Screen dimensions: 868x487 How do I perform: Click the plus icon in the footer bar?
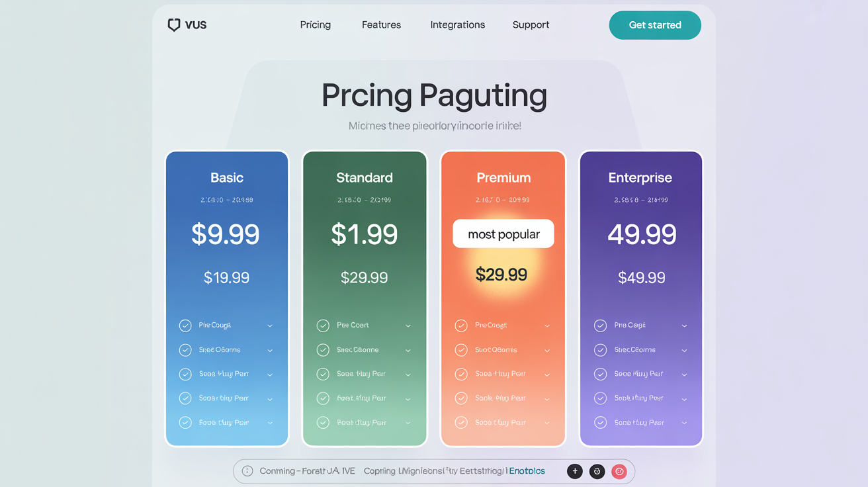574,471
